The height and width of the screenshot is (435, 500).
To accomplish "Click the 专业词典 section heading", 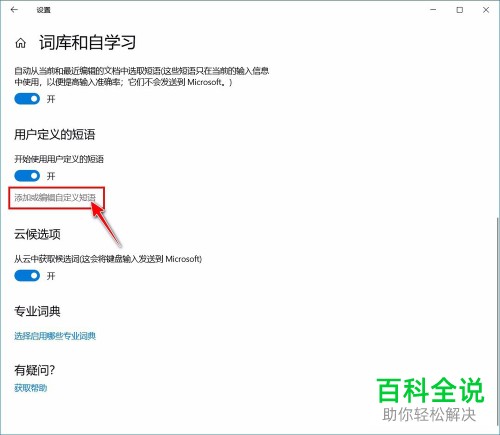I will pos(37,311).
